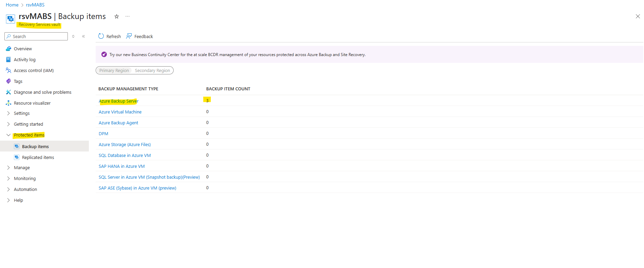Click the Refresh button label
This screenshot has height=268, width=644.
114,36
